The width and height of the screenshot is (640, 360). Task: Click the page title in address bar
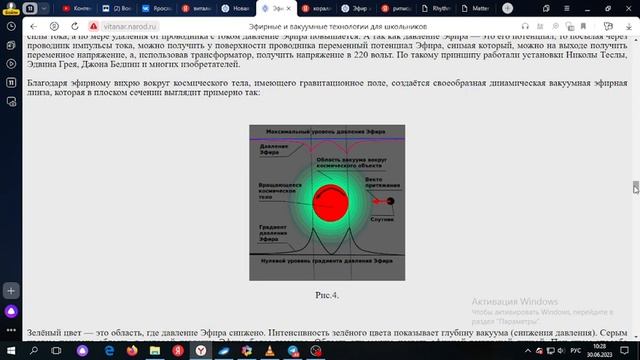[x=338, y=27]
